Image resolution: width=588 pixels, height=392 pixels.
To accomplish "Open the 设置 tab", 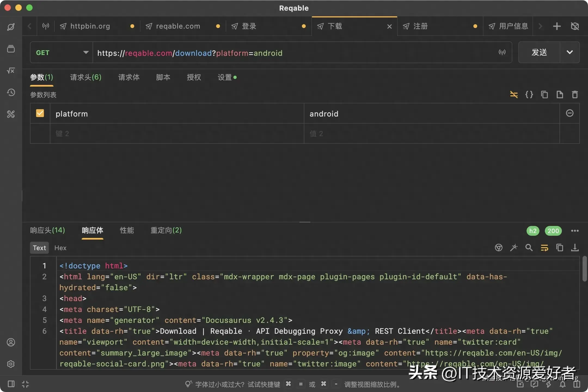I will pyautogui.click(x=227, y=77).
